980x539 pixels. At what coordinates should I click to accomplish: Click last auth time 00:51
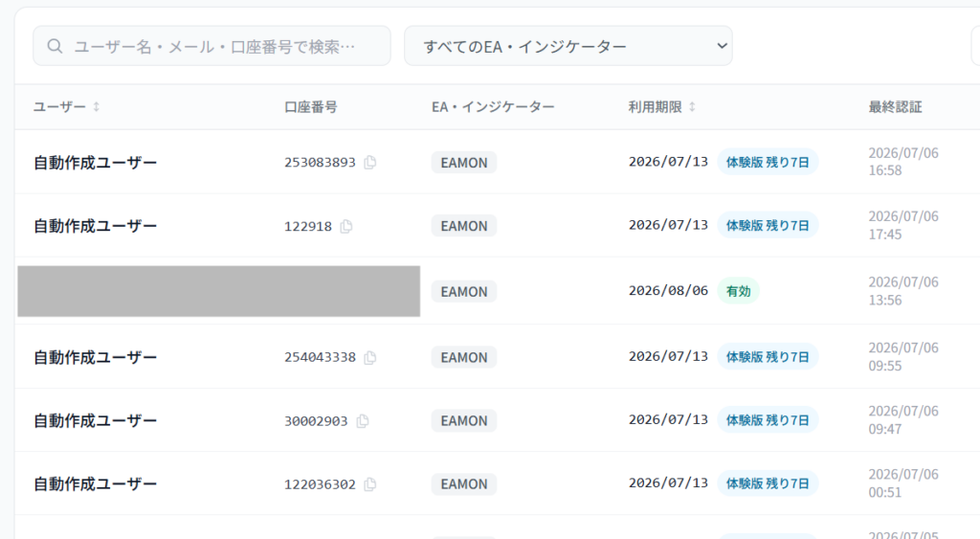[x=885, y=493]
